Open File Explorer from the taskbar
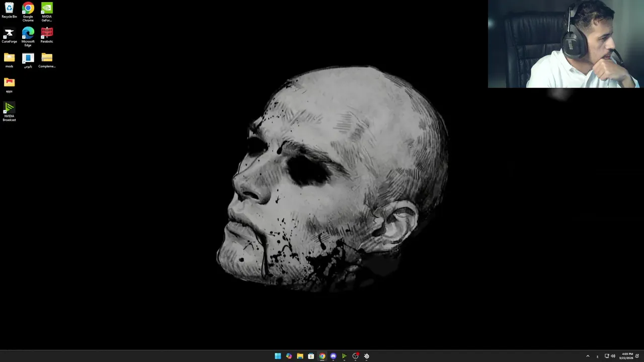This screenshot has height=362, width=644. pyautogui.click(x=300, y=356)
